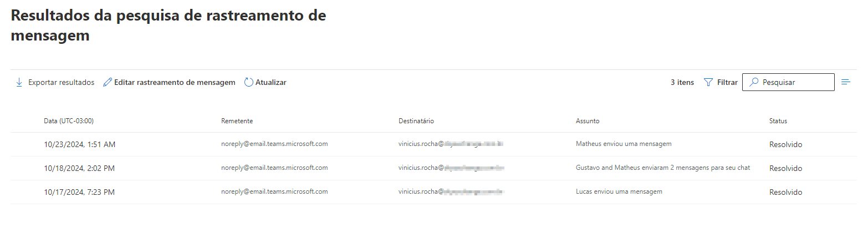Screen dimensions: 868x227
Task: Open the 10/23/2024, 1:51 AM message row
Action: 433,144
